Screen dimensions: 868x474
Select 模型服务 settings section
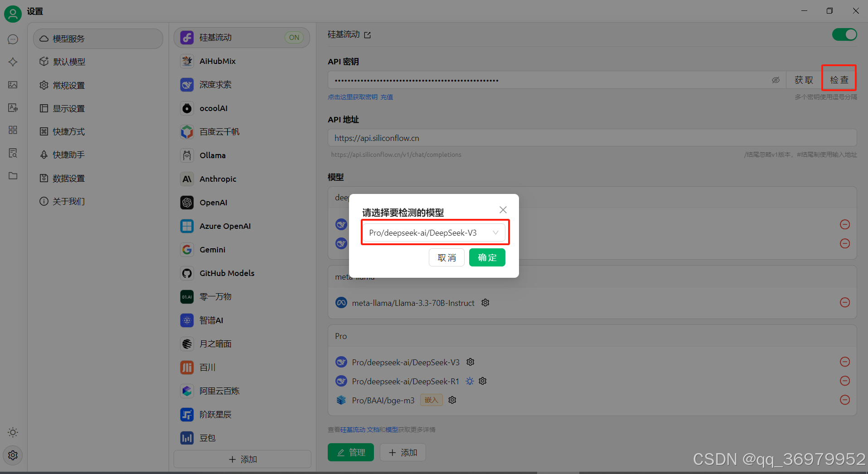pyautogui.click(x=98, y=39)
